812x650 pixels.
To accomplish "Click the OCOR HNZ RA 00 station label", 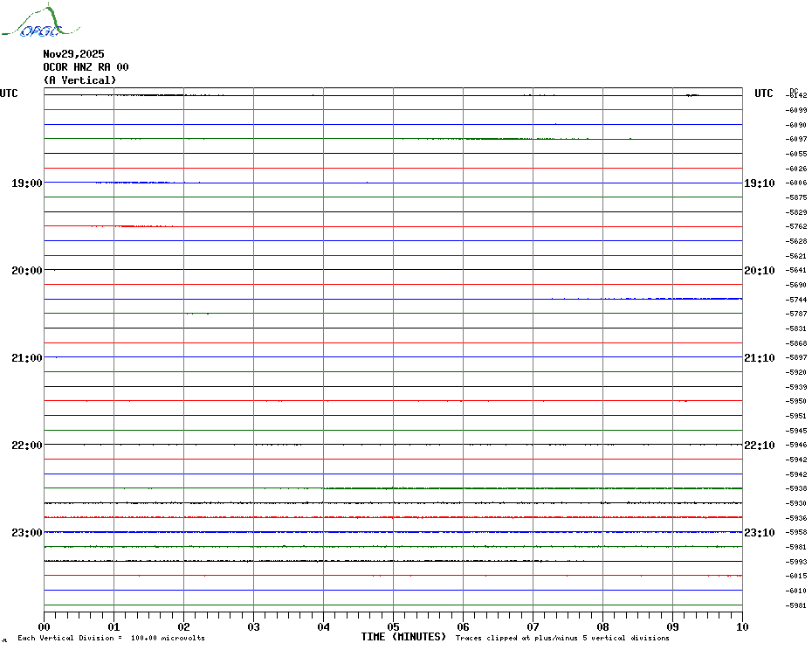I will [x=86, y=67].
